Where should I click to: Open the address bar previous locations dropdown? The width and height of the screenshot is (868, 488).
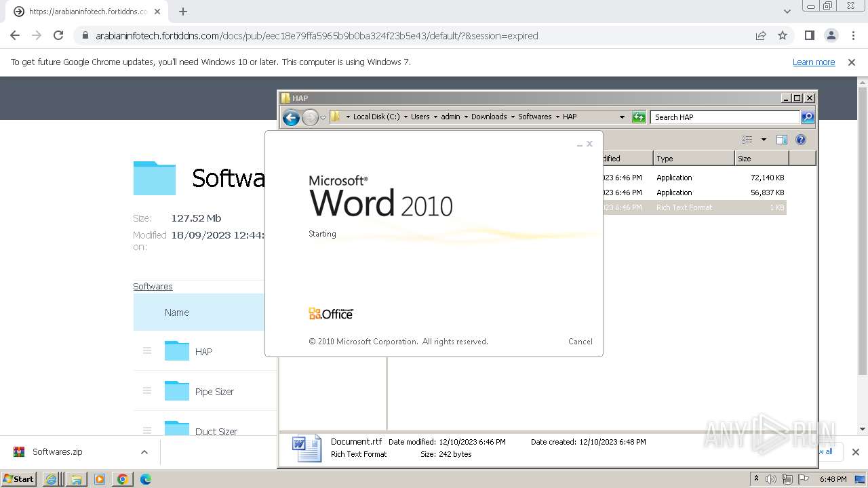pos(622,117)
